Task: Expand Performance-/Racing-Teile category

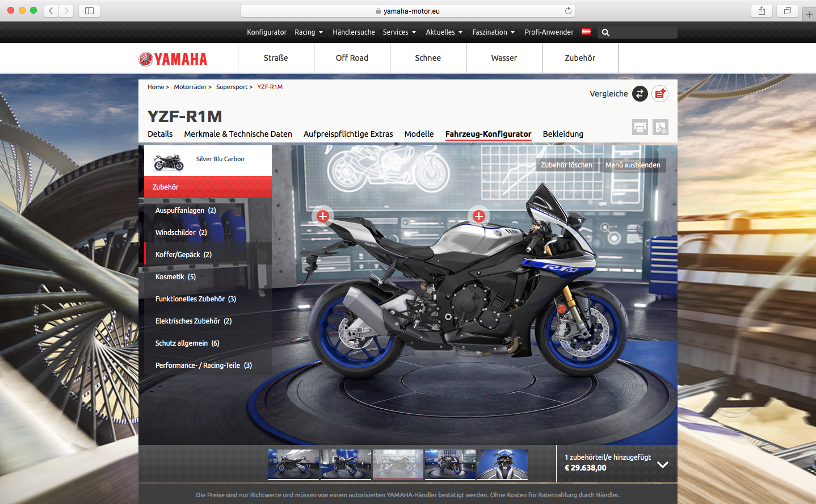Action: coord(208,365)
